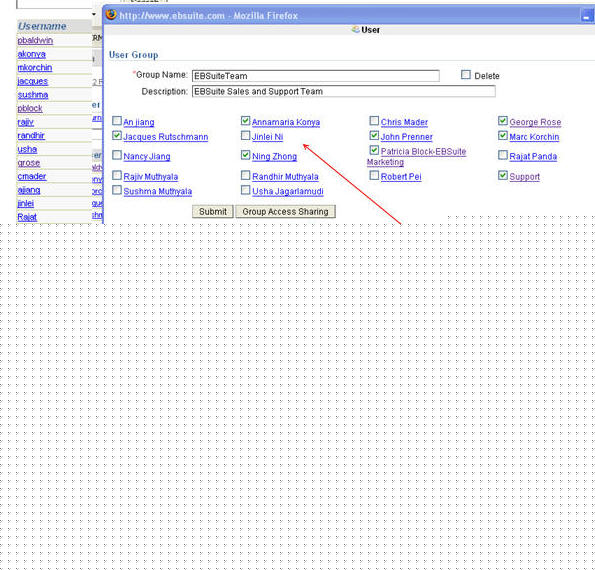The width and height of the screenshot is (595, 570).
Task: Click the Submit button
Action: [x=212, y=212]
